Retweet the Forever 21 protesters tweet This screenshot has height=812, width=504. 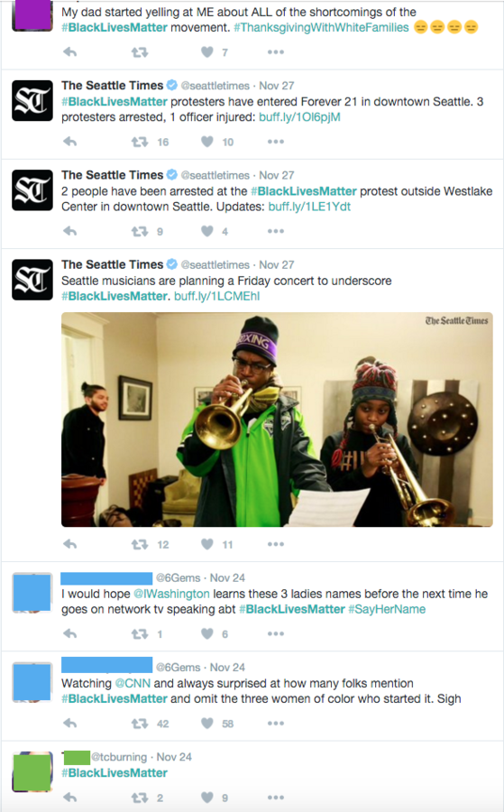coord(140,142)
